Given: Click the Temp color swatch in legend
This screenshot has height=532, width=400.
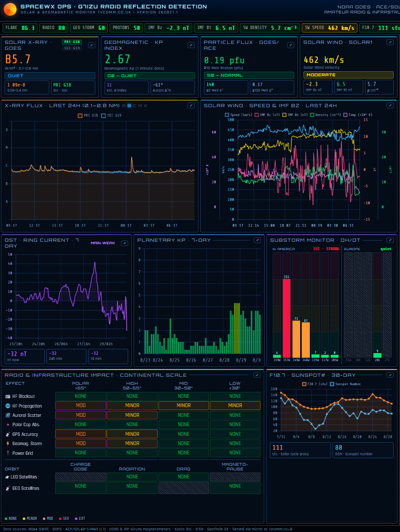Looking at the screenshot, I should 346,115.
